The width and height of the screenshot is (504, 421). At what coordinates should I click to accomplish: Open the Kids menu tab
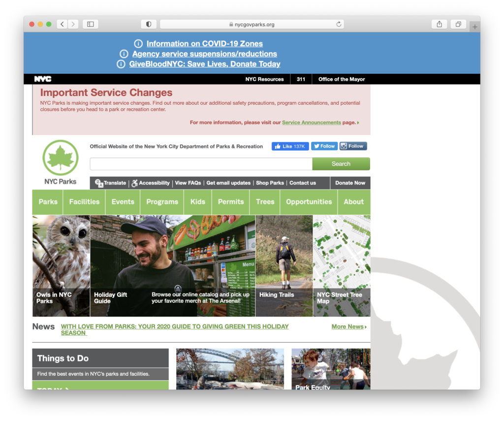pos(198,202)
